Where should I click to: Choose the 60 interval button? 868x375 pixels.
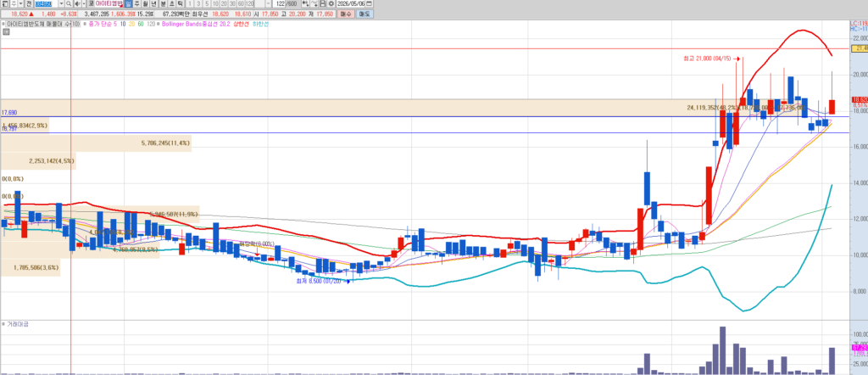[x=240, y=3]
